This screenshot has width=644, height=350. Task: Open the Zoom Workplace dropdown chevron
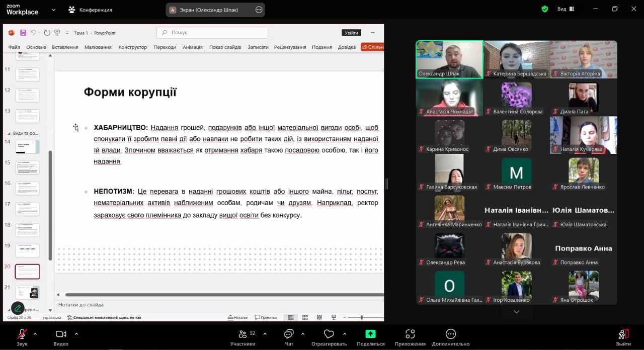click(x=53, y=10)
